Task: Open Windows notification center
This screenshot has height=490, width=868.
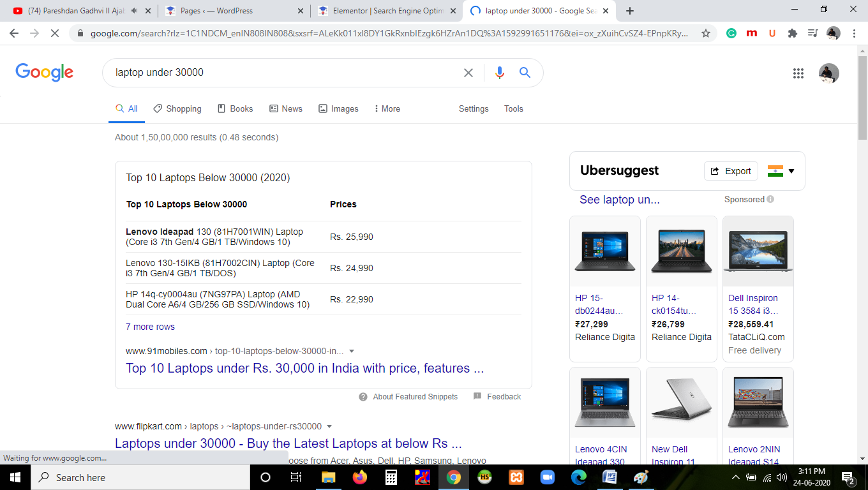Action: pos(849,478)
